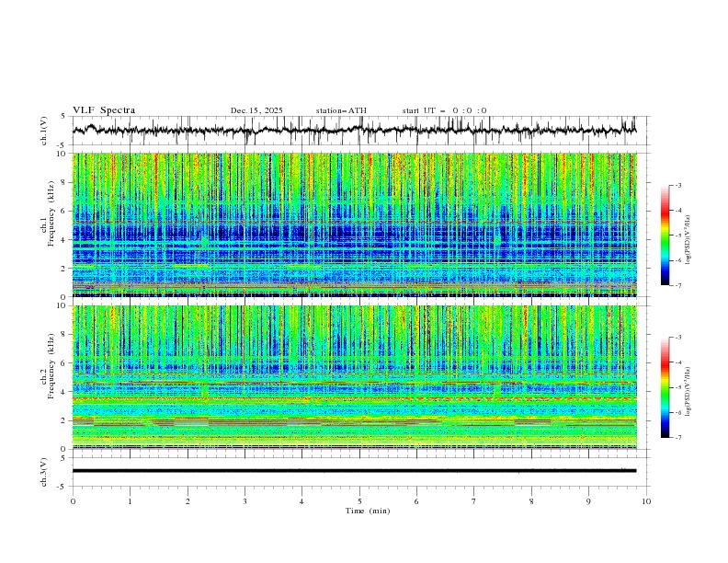Image resolution: width=728 pixels, height=563 pixels.
Task: Click the "station=ATH" label
Action: tap(341, 110)
